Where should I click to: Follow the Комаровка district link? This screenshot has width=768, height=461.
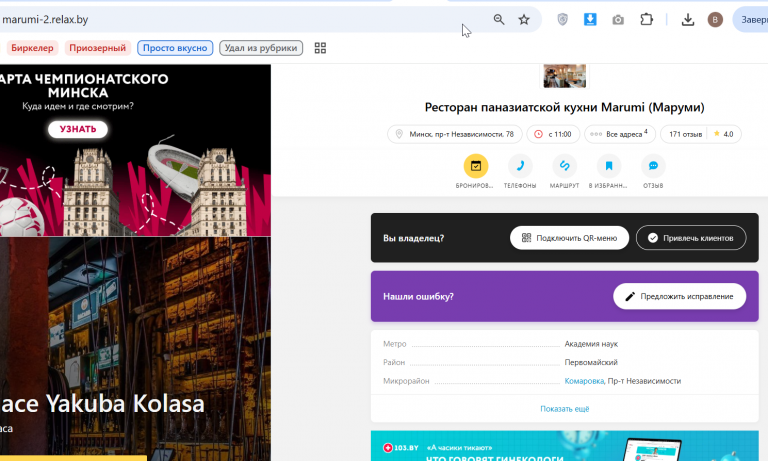point(584,381)
